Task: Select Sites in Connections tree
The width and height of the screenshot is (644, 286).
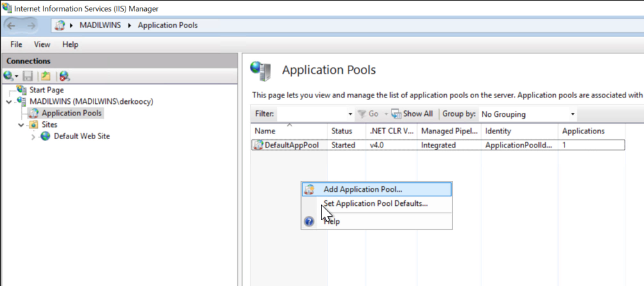Action: point(49,124)
